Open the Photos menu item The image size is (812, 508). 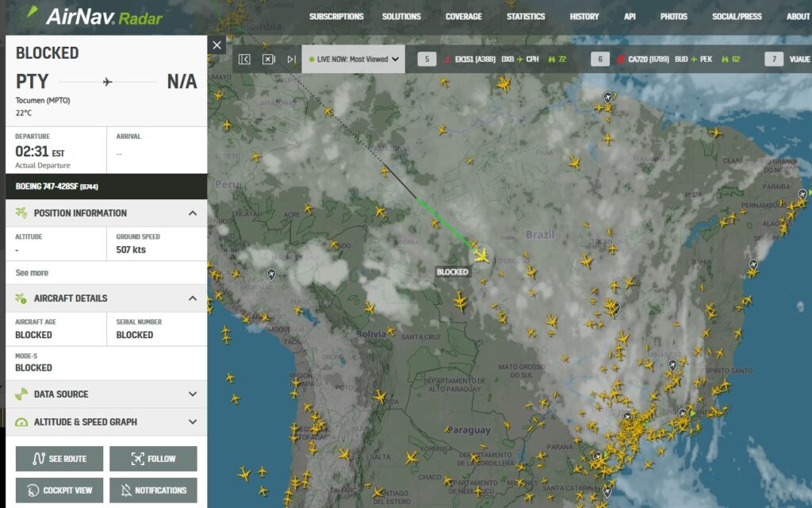[674, 17]
